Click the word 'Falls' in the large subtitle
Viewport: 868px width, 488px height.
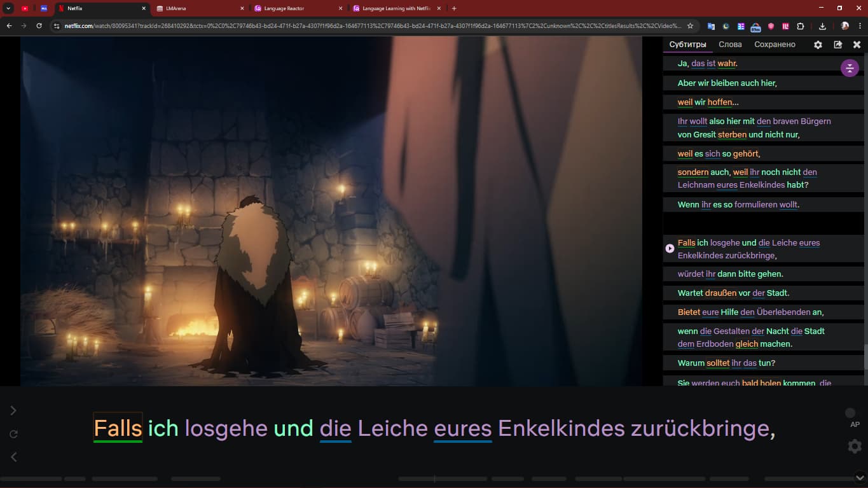[x=118, y=428]
